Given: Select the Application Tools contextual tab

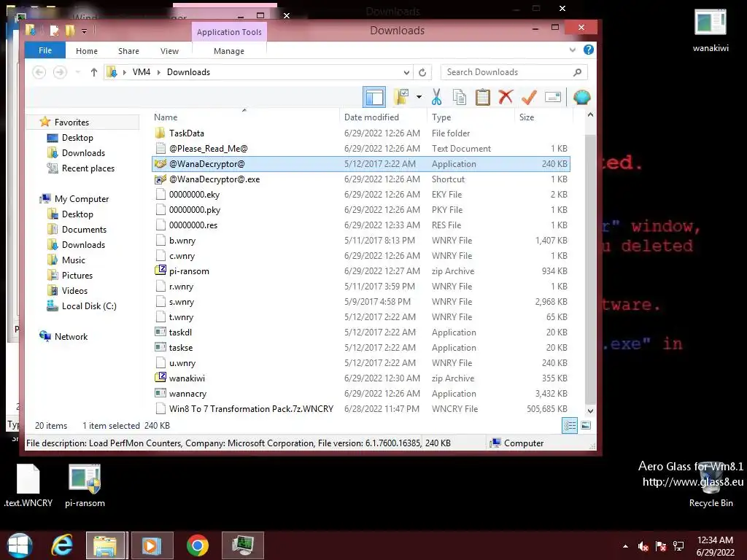Looking at the screenshot, I should [x=229, y=32].
